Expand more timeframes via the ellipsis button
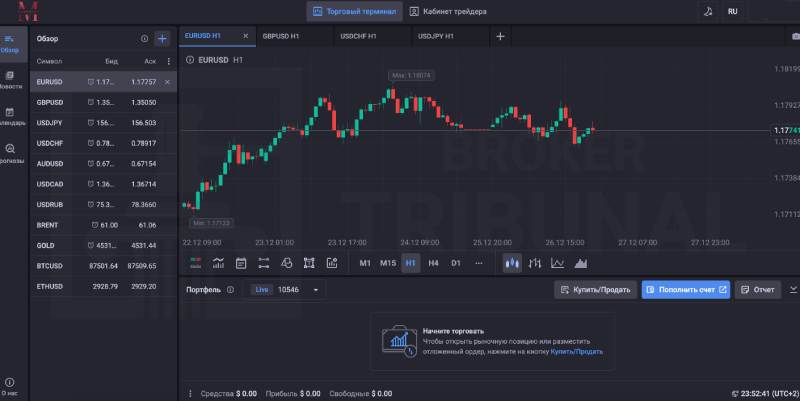 (x=478, y=263)
